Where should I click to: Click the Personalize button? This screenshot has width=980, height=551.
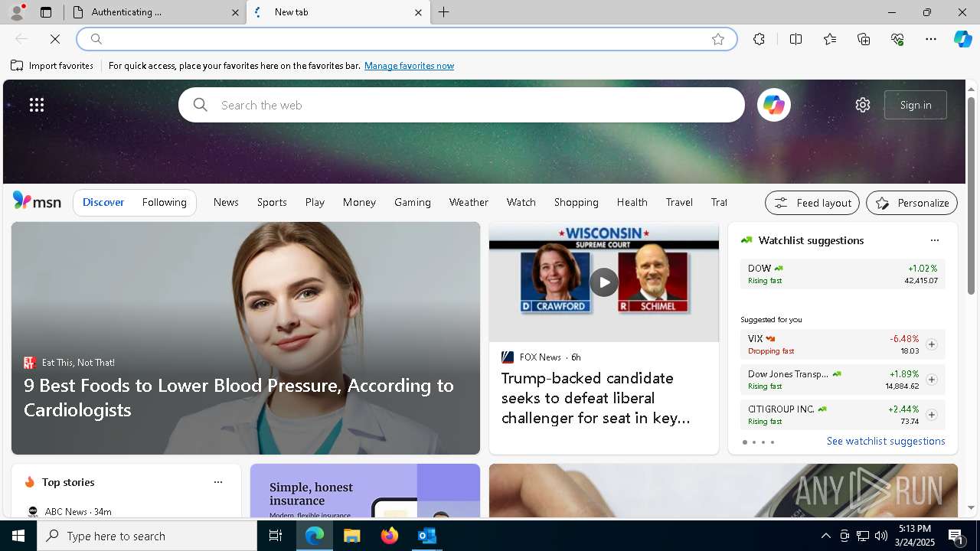pyautogui.click(x=912, y=203)
